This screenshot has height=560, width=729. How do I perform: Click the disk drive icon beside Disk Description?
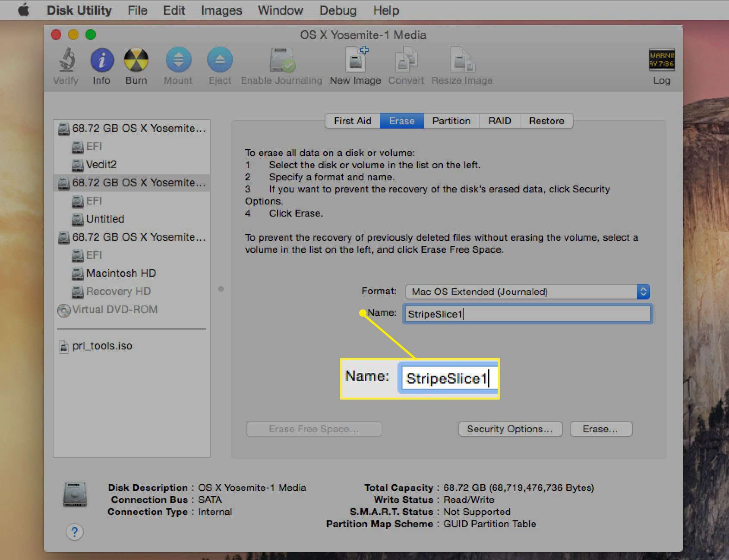click(x=75, y=494)
